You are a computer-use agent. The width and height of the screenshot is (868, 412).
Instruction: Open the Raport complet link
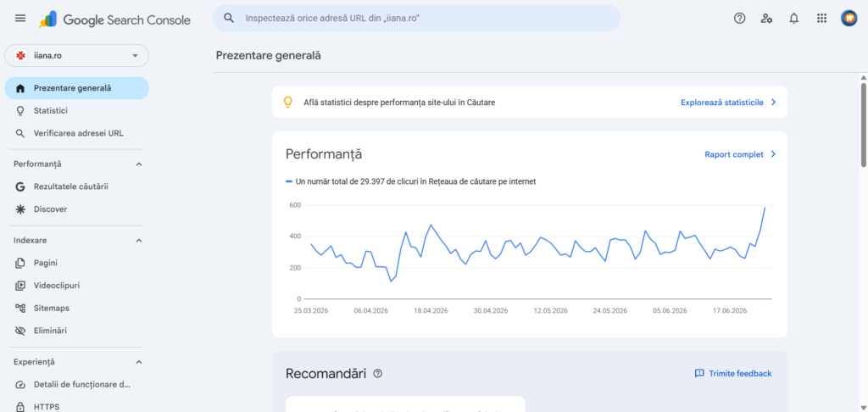point(734,154)
